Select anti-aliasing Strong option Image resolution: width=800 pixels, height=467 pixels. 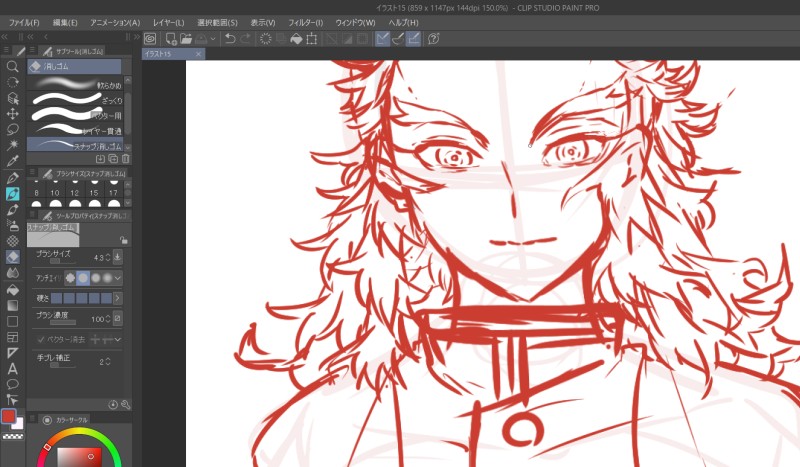tap(107, 278)
